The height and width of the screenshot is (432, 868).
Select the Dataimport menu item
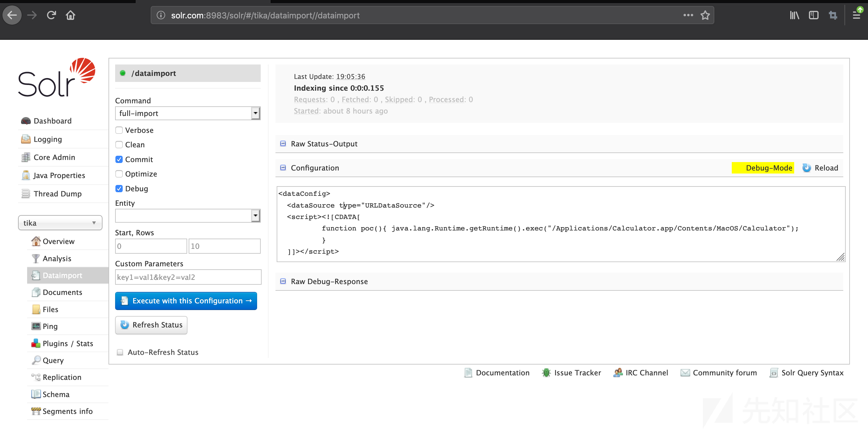[68, 275]
